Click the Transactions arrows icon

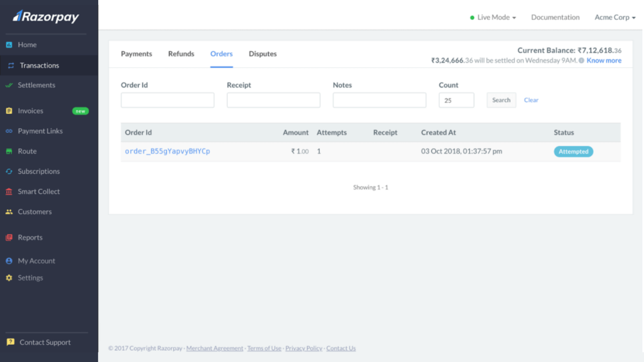[x=11, y=66]
